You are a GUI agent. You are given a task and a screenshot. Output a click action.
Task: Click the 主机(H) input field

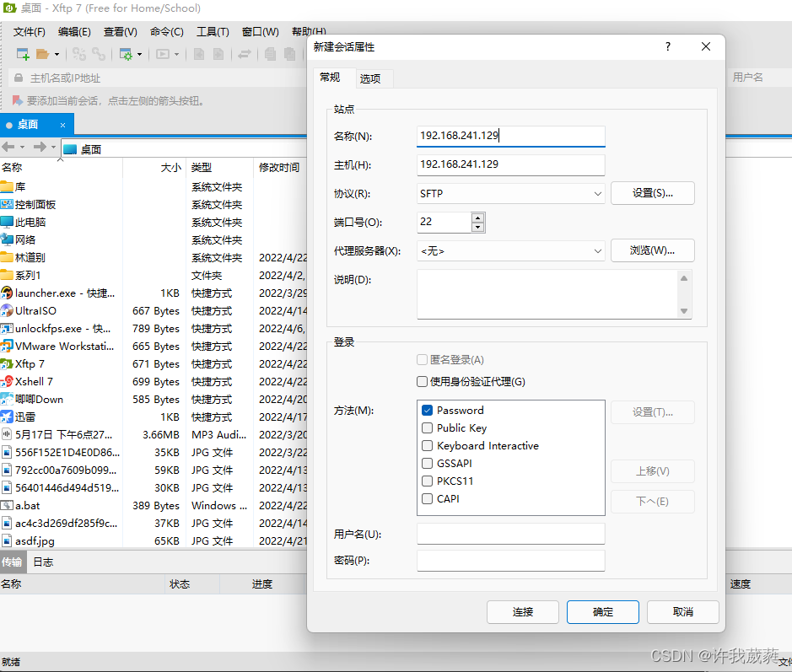510,164
